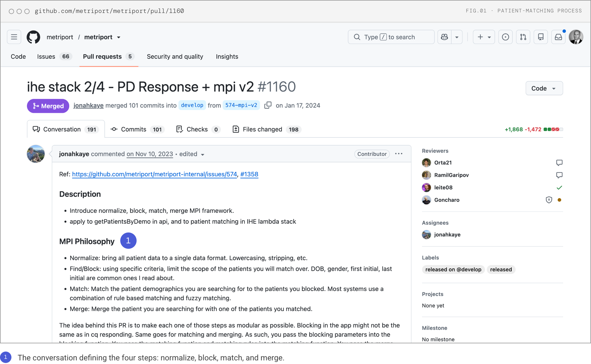Image resolution: width=591 pixels, height=364 pixels.
Task: Click the Contributor badge
Action: [372, 154]
